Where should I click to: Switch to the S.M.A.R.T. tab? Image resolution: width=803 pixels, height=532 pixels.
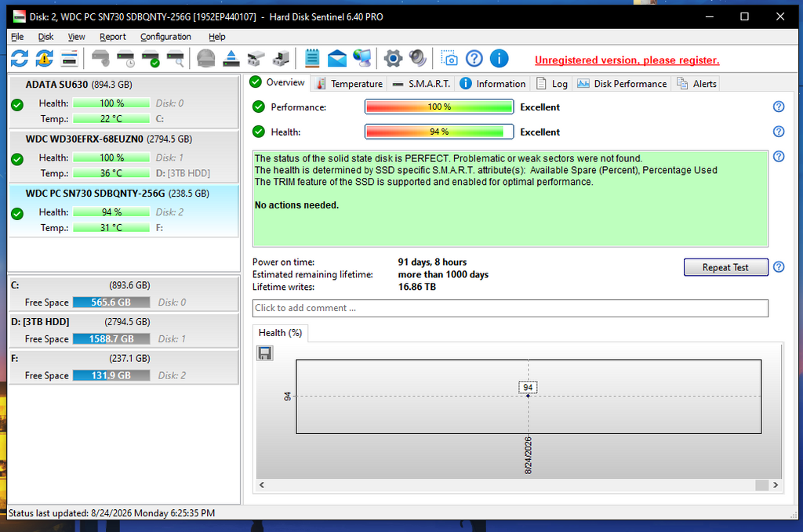(x=421, y=84)
